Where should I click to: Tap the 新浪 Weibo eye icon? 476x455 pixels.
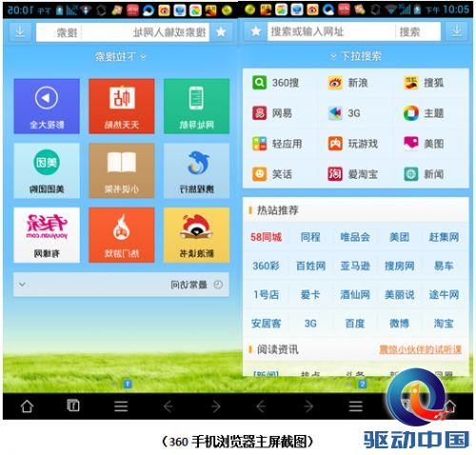335,83
